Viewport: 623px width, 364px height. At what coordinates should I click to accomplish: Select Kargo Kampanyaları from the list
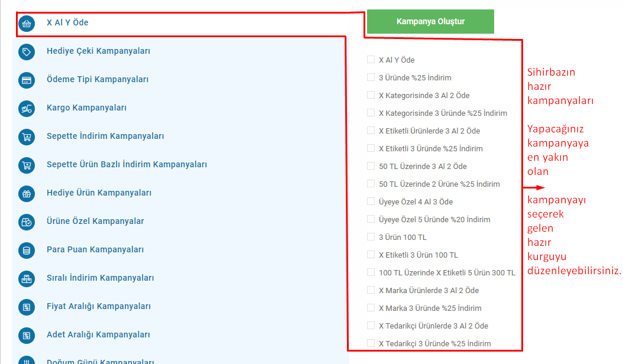click(x=87, y=108)
